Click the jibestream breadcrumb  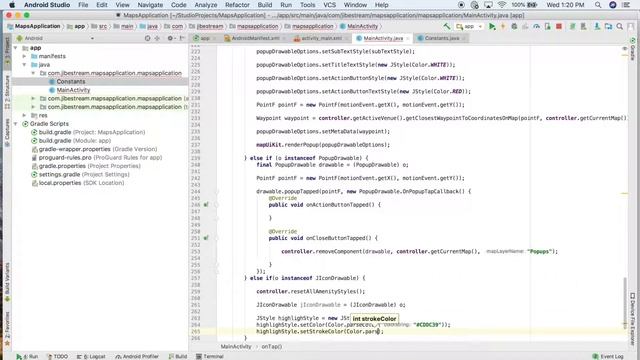pyautogui.click(x=207, y=26)
